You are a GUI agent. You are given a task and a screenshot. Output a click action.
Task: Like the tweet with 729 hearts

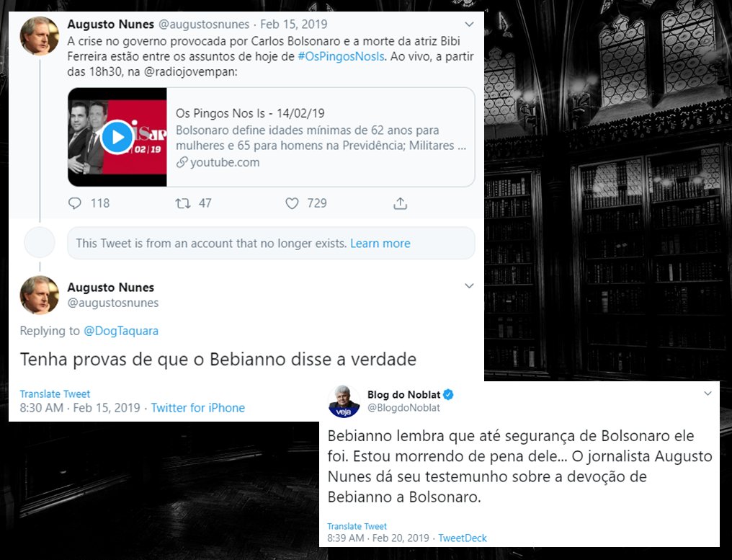coord(292,203)
